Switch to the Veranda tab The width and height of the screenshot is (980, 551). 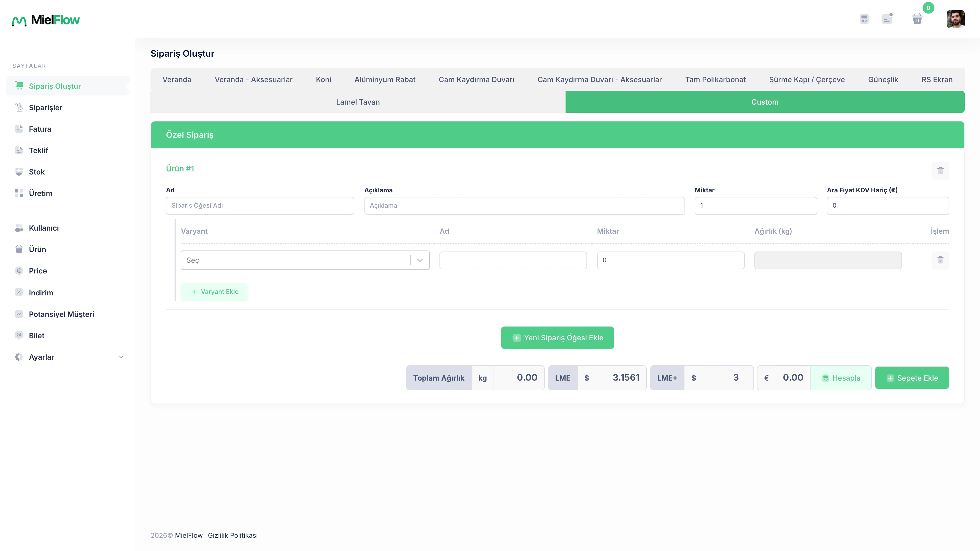point(177,80)
